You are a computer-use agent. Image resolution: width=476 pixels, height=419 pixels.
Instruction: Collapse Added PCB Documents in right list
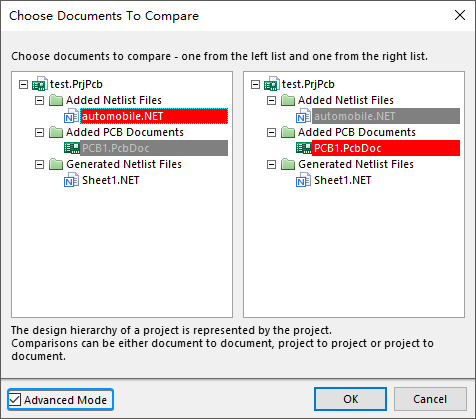pos(271,132)
